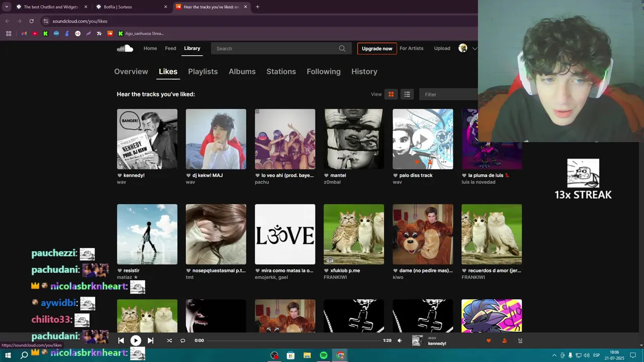Open the Upload page
The height and width of the screenshot is (362, 644).
(442, 48)
